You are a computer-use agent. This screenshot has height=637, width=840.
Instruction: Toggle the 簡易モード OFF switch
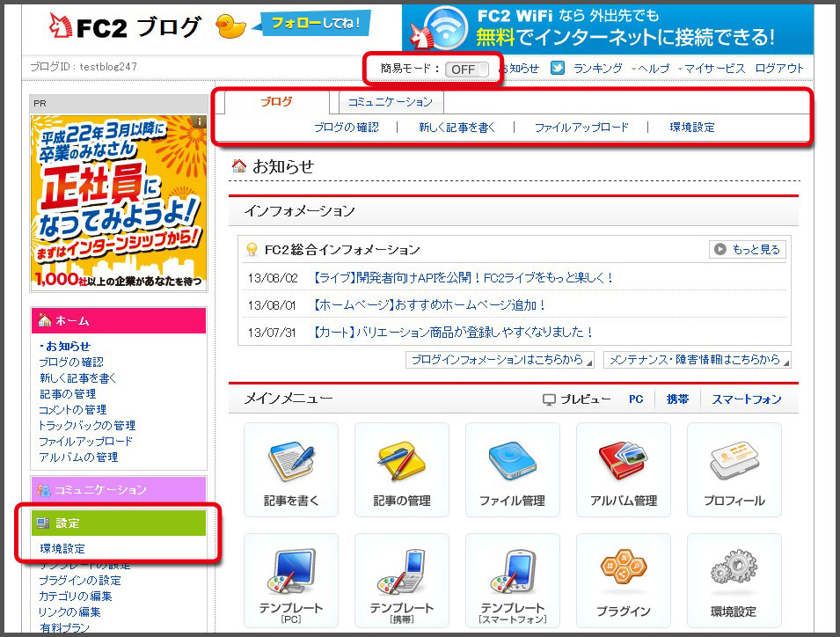466,70
